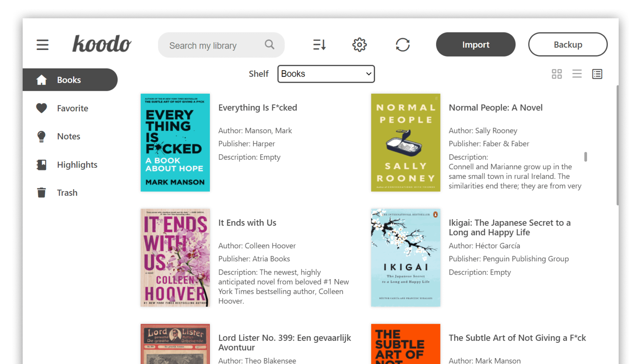The width and height of the screenshot is (641, 364).
Task: Click Ikigai: The Japanese Secret title
Action: (x=510, y=228)
